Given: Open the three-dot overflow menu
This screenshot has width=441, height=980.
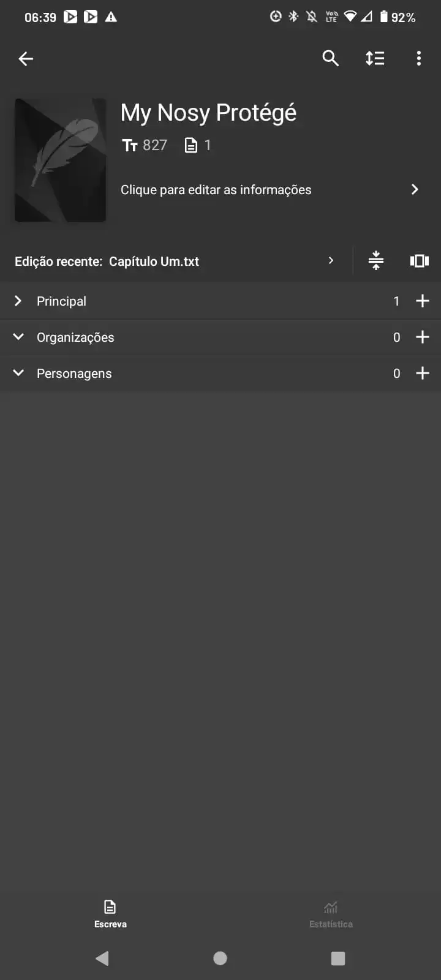Looking at the screenshot, I should click(419, 58).
